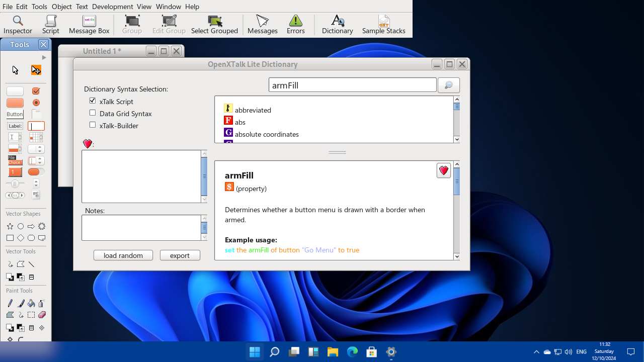Select the paint pencil tool
The image size is (644, 362).
point(10,303)
